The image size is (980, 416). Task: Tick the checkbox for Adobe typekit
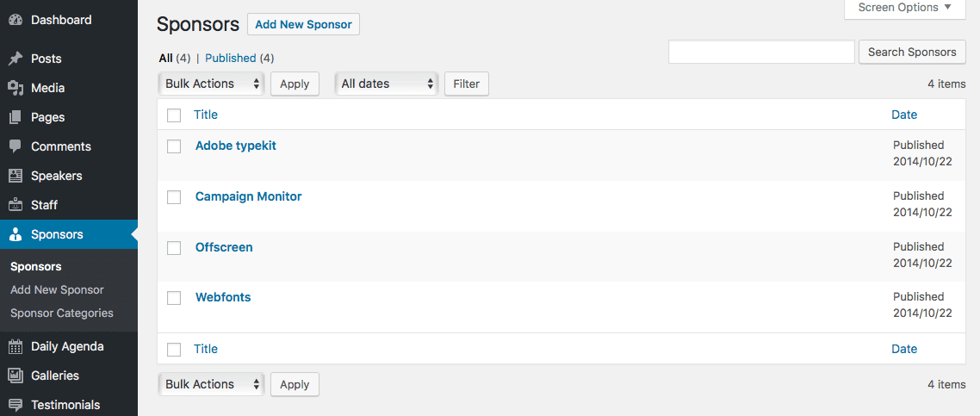click(174, 146)
